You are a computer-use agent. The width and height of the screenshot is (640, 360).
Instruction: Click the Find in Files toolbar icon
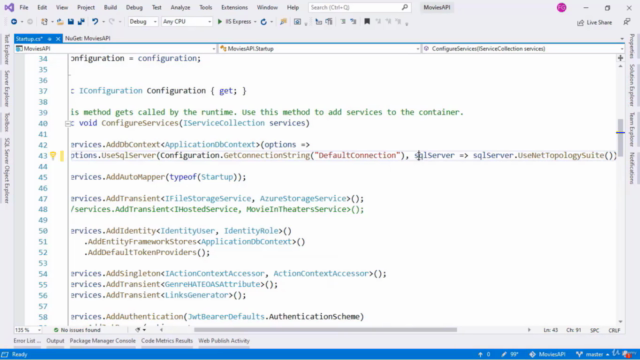point(283,22)
